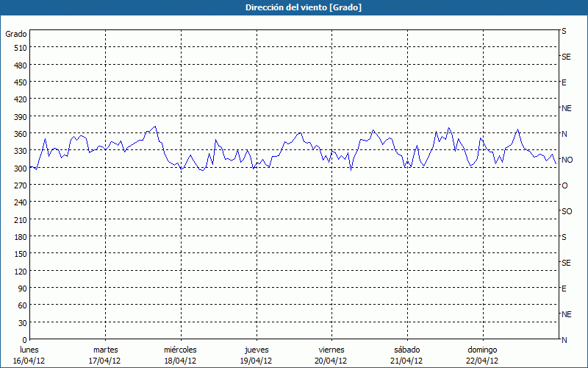This screenshot has width=588, height=368.
Task: Pick the 270 value on the left axis
Action: pos(20,185)
